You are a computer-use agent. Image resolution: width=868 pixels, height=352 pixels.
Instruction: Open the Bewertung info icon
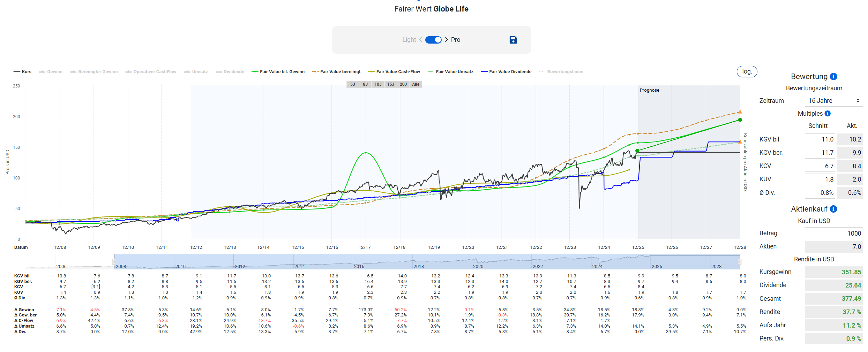[x=833, y=77]
